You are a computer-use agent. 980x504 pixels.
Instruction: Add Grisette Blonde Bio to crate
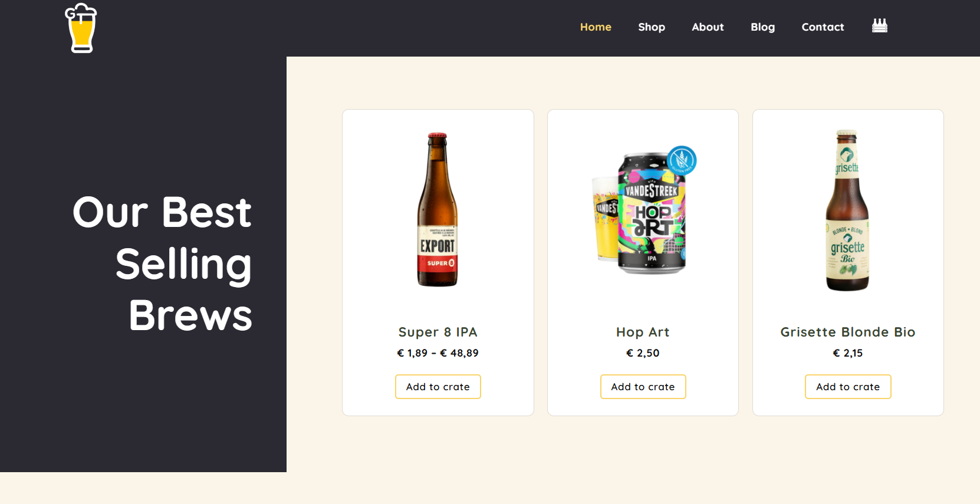[848, 387]
